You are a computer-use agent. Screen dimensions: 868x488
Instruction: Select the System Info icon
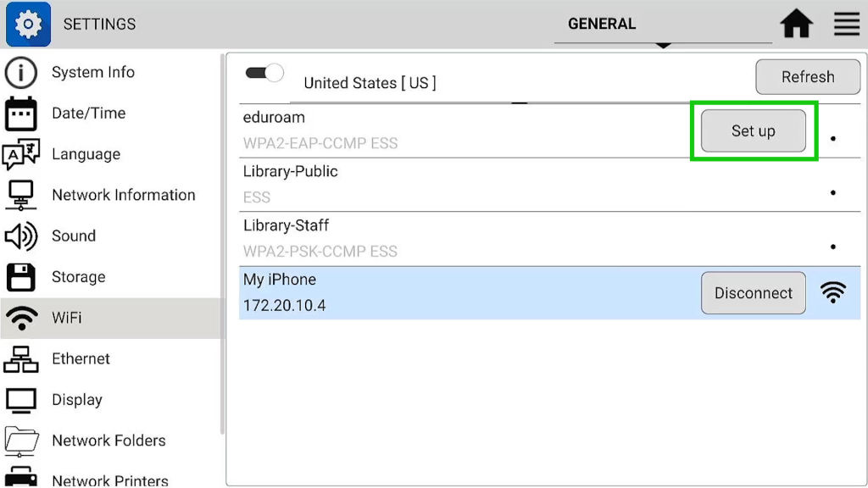[x=21, y=73]
